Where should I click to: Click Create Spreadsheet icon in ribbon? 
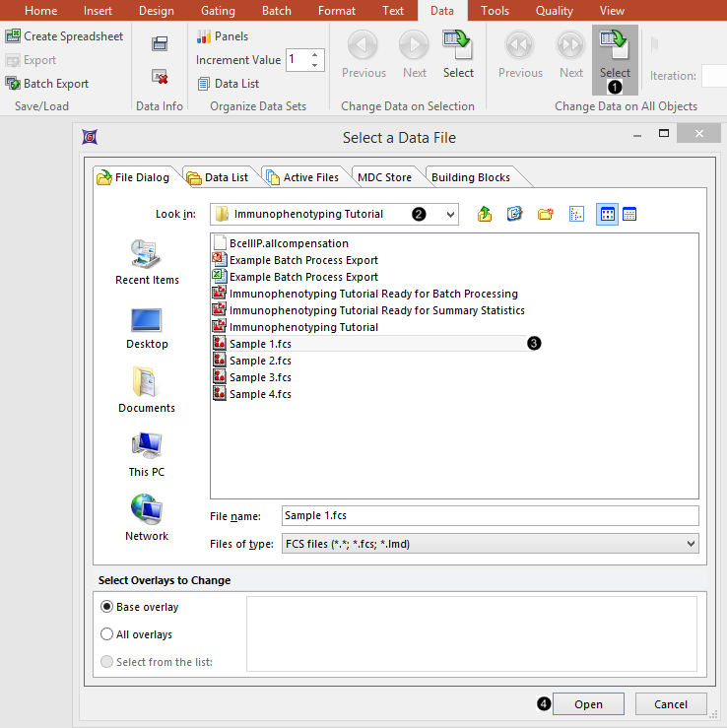point(13,36)
